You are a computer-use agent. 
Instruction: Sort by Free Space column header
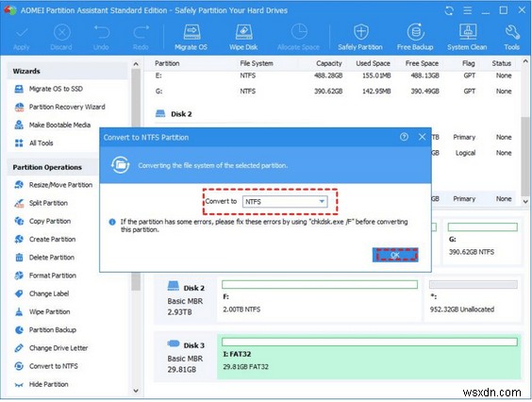[x=422, y=63]
